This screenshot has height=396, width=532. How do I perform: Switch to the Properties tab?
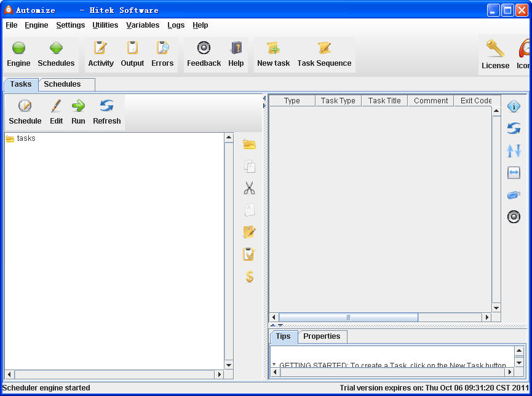(322, 336)
